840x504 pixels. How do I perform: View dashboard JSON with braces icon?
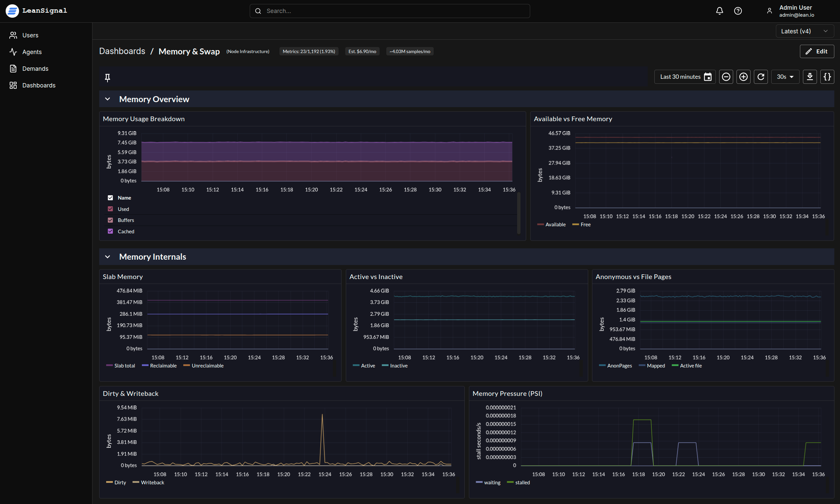pos(827,77)
